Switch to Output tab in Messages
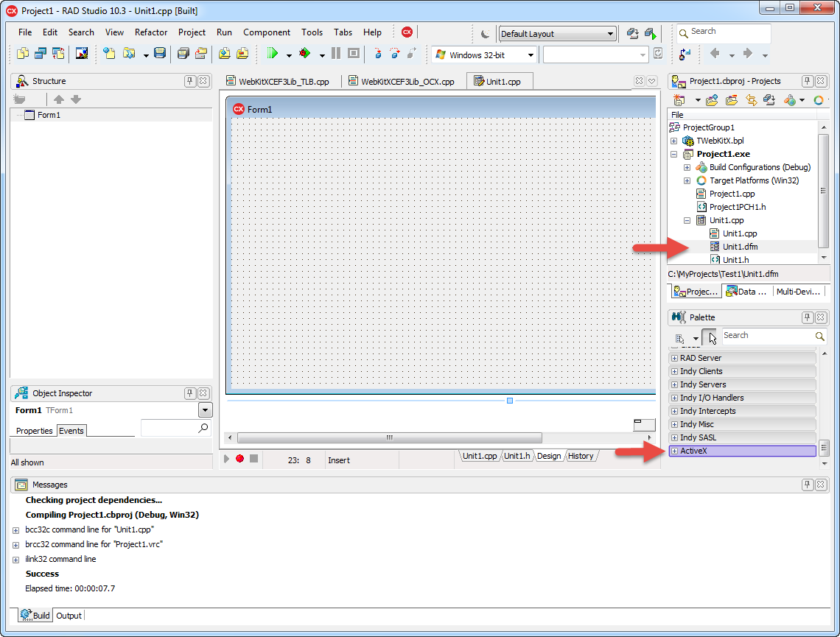 (x=69, y=616)
